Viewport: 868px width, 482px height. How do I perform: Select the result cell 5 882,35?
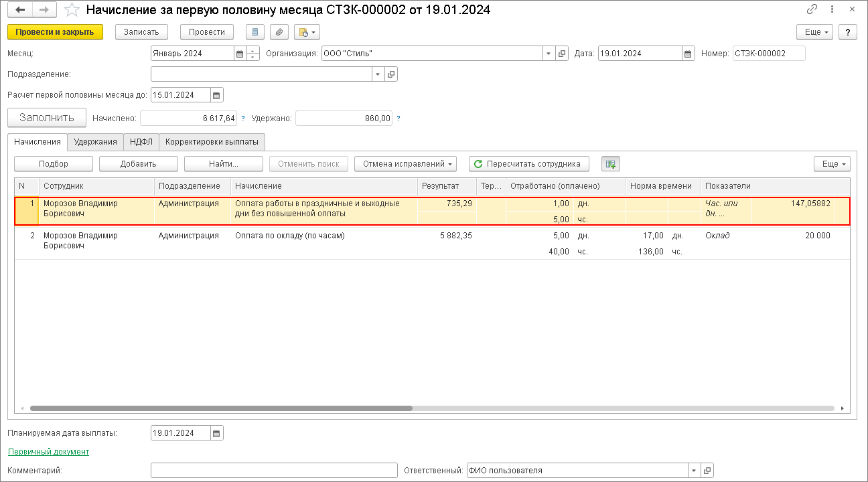pos(447,236)
